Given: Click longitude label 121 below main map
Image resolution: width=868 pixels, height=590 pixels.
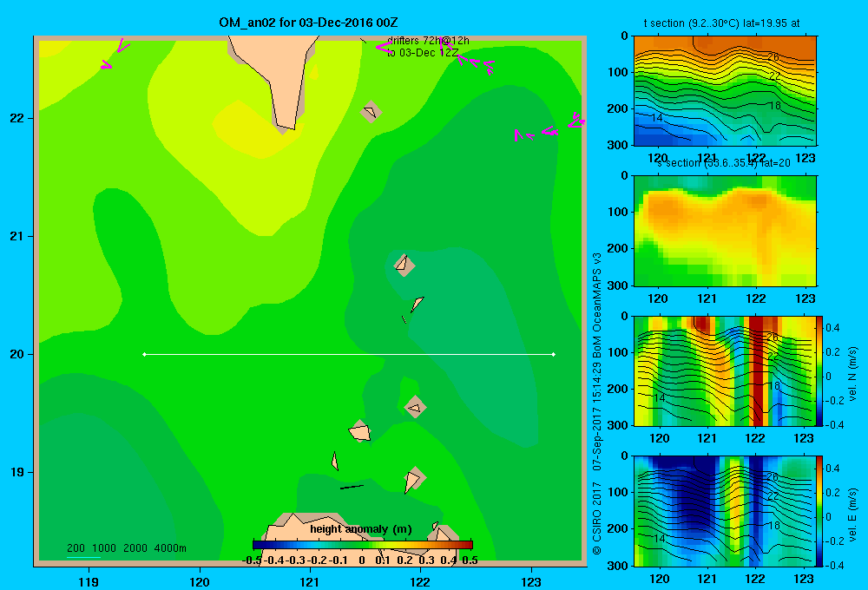Looking at the screenshot, I should [x=310, y=581].
